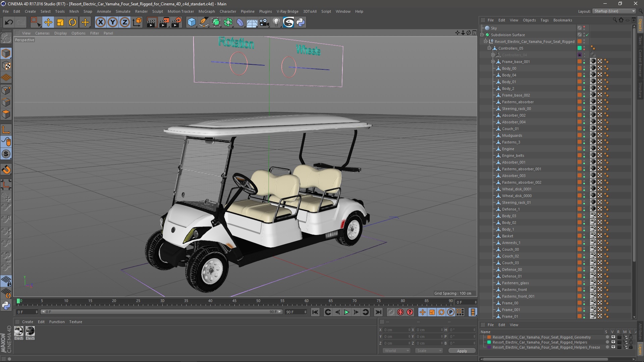Click the first material thumbnail
Screen dimensions: 644x362
click(19, 331)
